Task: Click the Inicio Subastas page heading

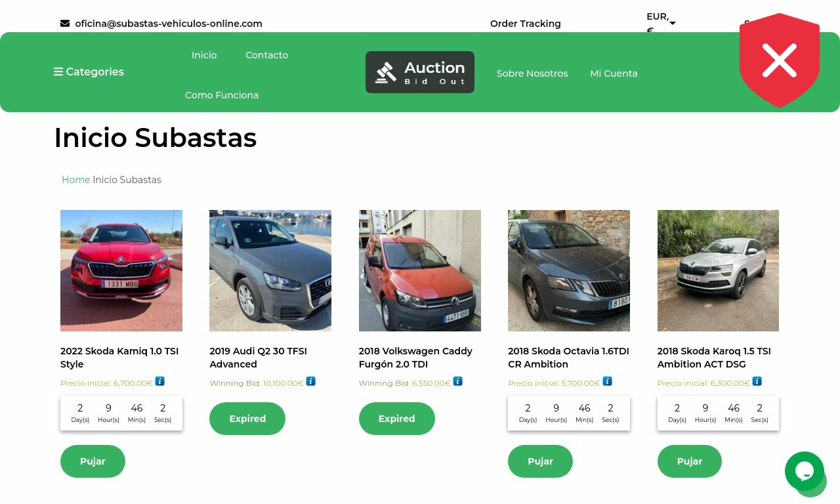Action: click(x=156, y=138)
